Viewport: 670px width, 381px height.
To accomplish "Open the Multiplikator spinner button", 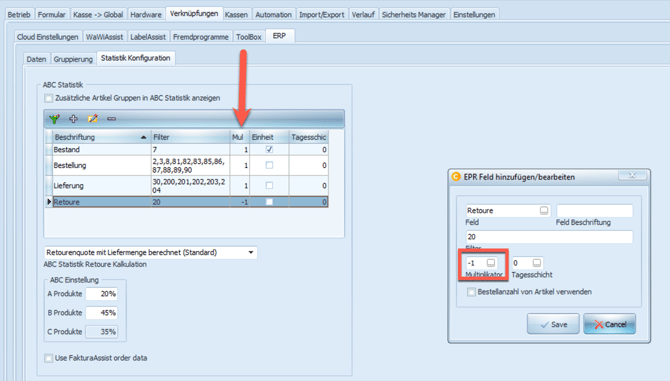I will [x=491, y=263].
